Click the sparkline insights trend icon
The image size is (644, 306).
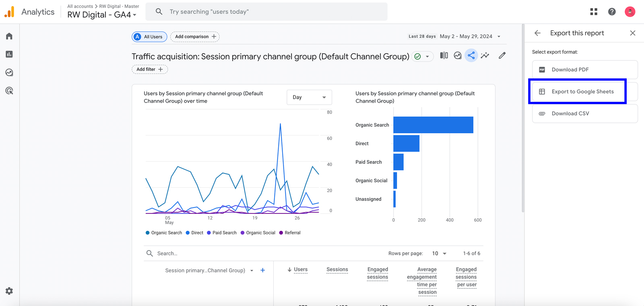(x=485, y=56)
